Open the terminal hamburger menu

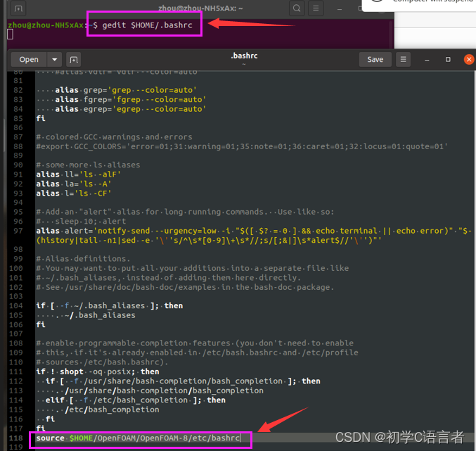316,8
